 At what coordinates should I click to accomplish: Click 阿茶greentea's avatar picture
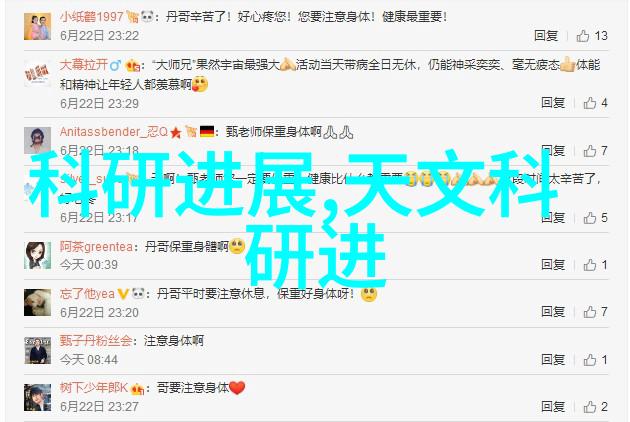(37, 255)
